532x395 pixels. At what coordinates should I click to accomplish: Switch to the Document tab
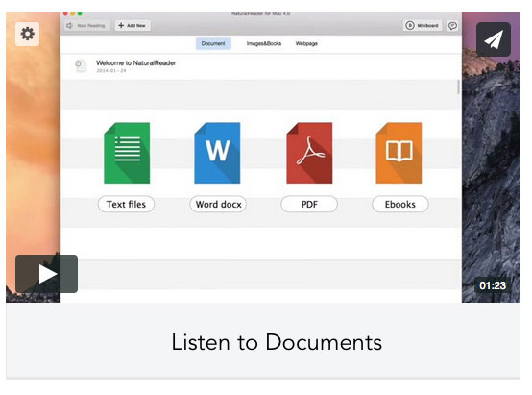[x=213, y=44]
